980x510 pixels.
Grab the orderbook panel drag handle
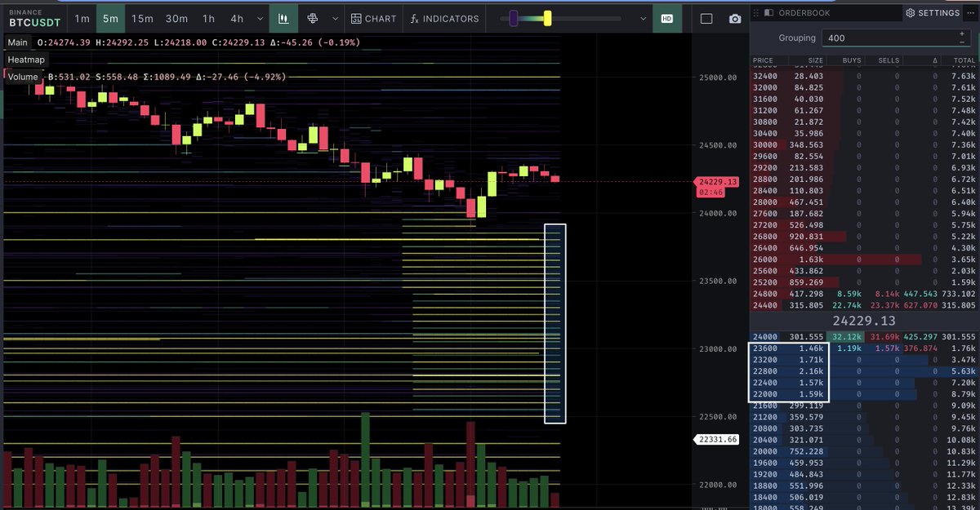pos(755,13)
